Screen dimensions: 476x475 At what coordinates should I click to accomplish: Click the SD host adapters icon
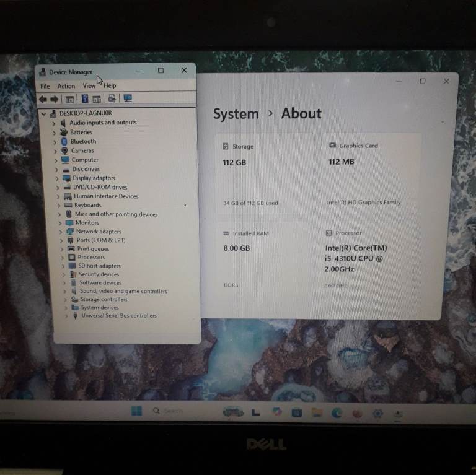point(73,266)
